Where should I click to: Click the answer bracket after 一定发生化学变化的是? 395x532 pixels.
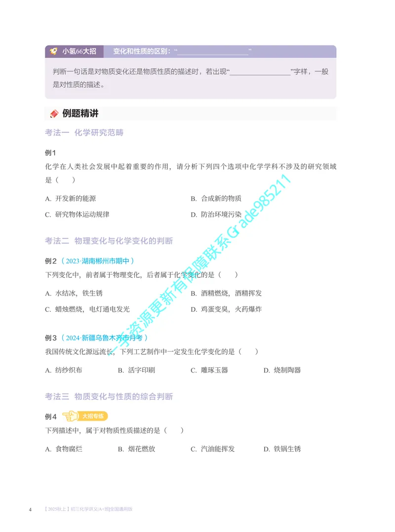point(248,352)
